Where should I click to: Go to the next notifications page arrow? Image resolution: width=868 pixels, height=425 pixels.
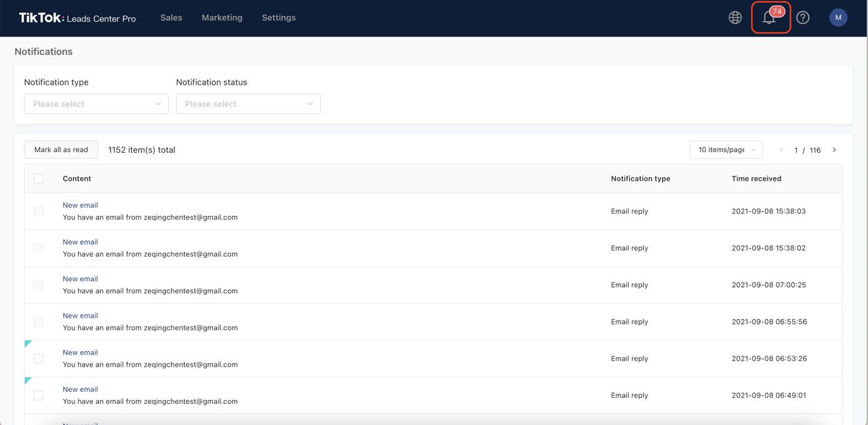coord(834,149)
